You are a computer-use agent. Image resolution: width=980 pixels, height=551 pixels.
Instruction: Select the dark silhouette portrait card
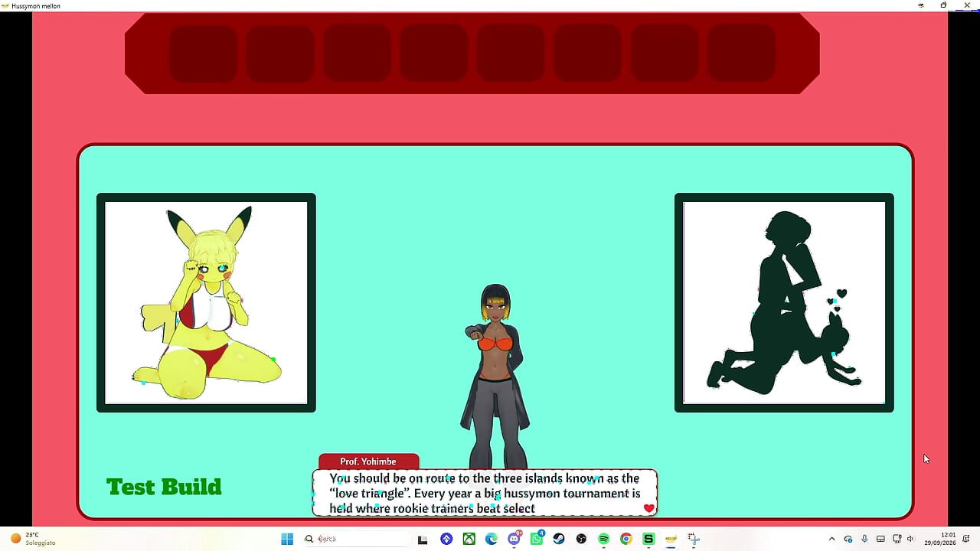(784, 302)
